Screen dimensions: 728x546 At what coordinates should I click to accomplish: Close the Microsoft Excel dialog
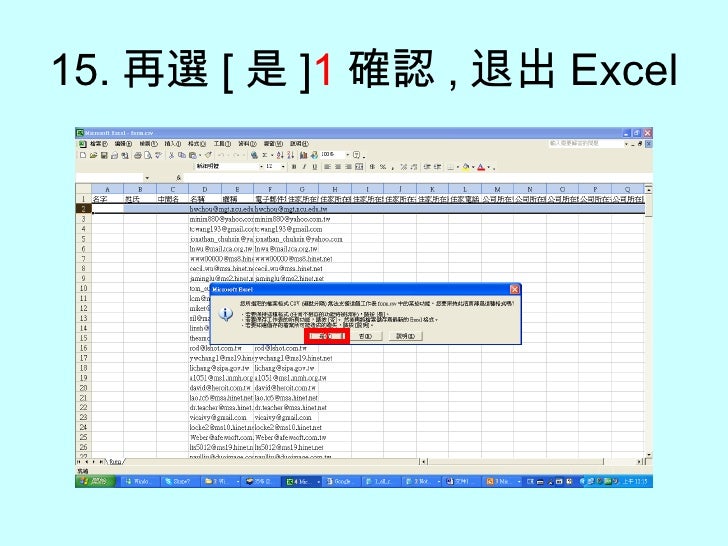(x=514, y=289)
